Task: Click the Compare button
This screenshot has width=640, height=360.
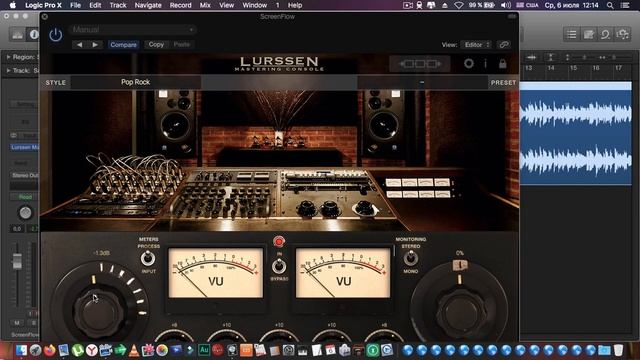Action: [123, 45]
